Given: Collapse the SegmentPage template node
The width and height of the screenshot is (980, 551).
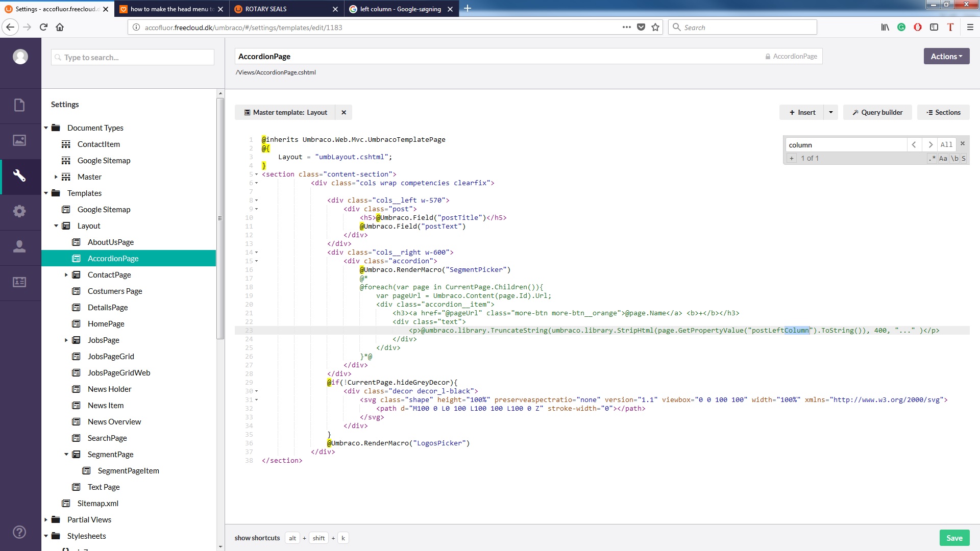Looking at the screenshot, I should [x=66, y=455].
